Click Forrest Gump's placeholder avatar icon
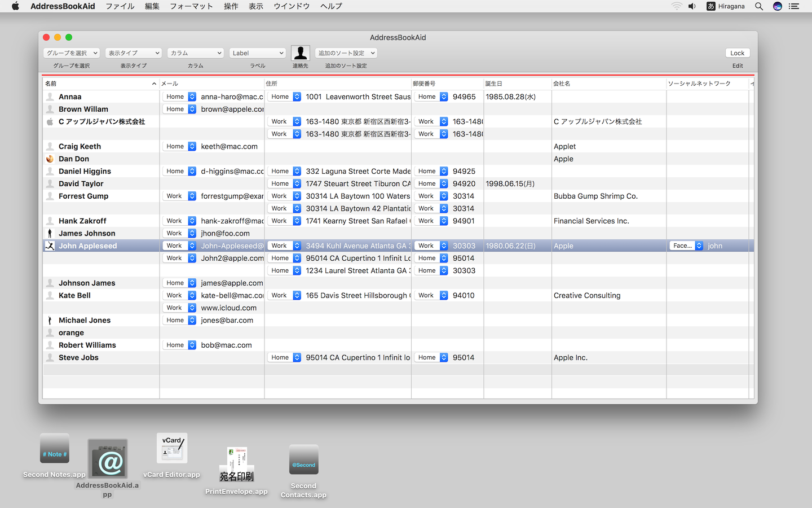 50,196
